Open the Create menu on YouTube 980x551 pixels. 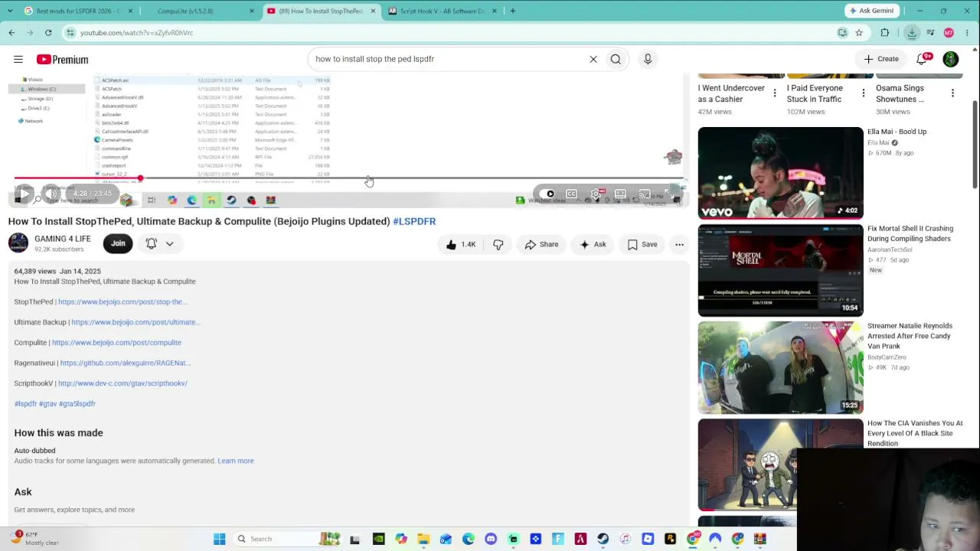point(881,59)
